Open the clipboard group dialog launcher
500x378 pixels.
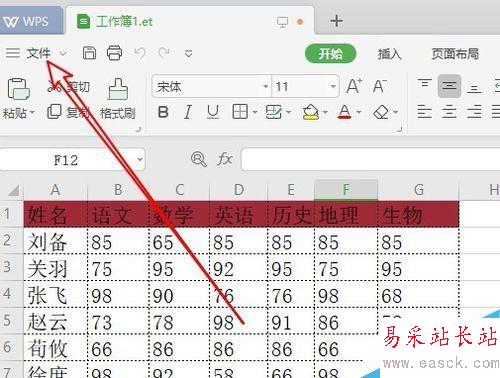pos(139,129)
